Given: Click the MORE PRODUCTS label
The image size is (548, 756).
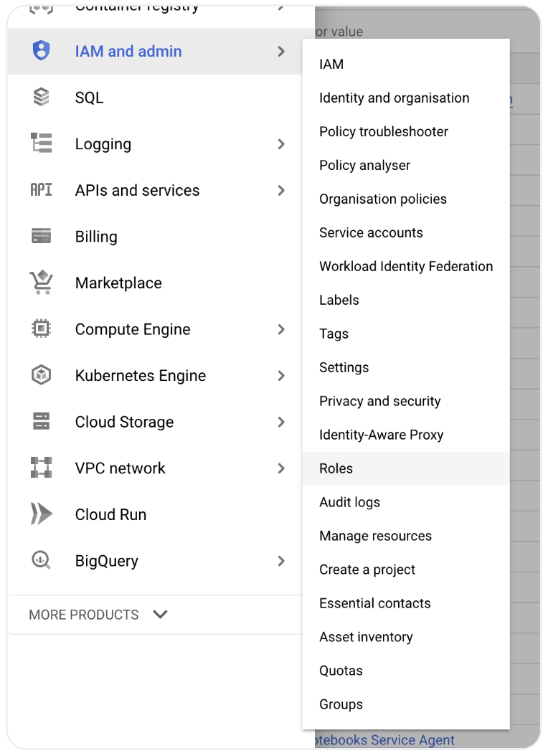Looking at the screenshot, I should click(x=84, y=615).
